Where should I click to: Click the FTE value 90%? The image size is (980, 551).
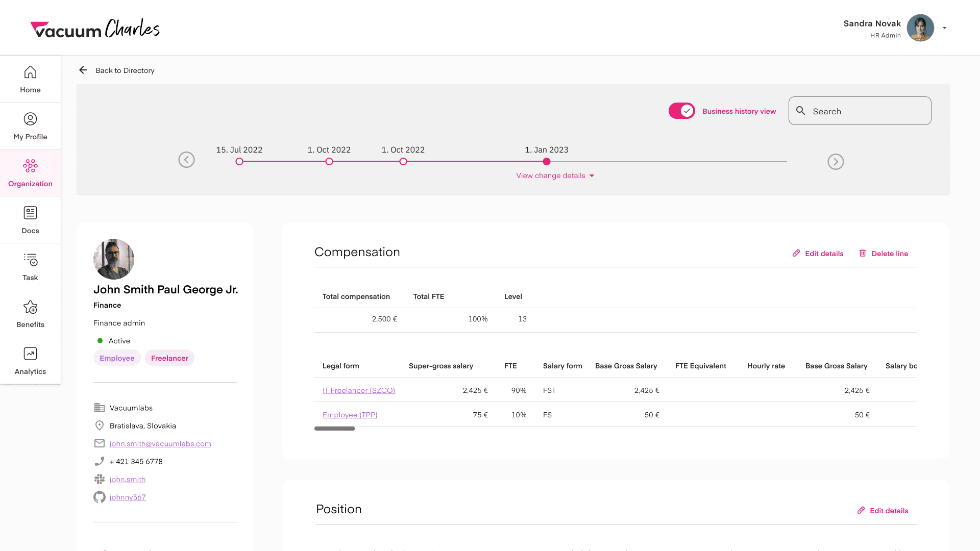click(x=519, y=390)
